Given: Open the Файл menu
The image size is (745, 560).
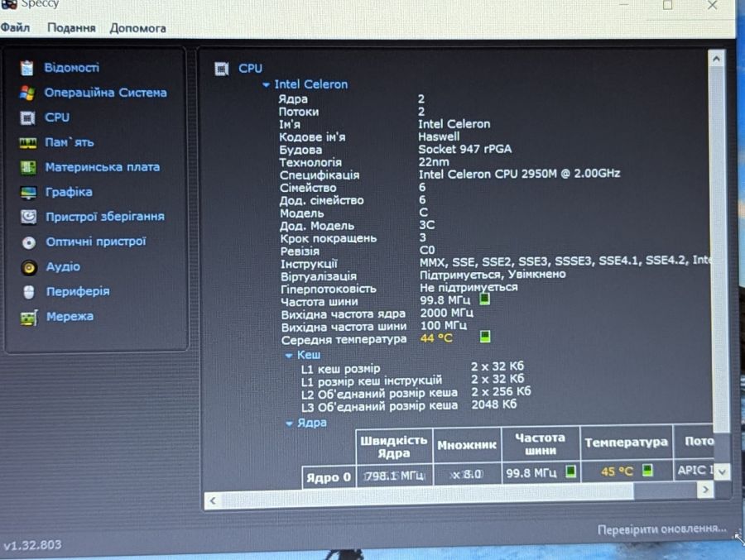Looking at the screenshot, I should click(15, 27).
